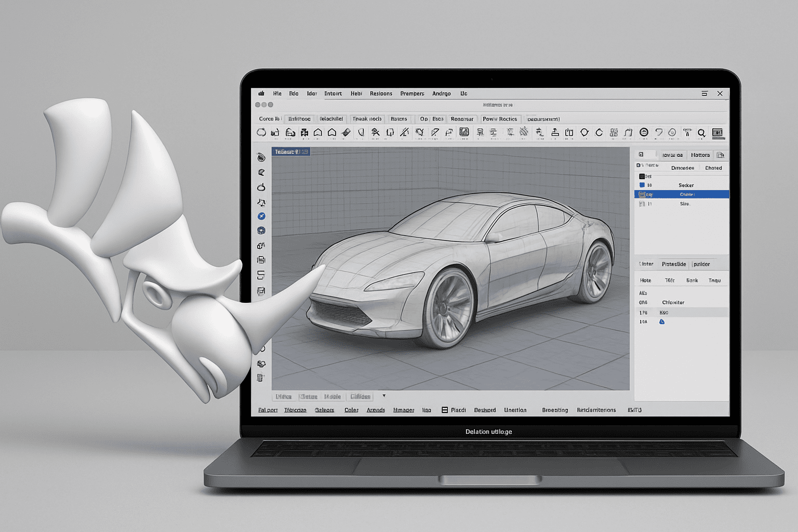Open the Resioons menu in menu bar
This screenshot has height=532, width=798.
pos(381,94)
